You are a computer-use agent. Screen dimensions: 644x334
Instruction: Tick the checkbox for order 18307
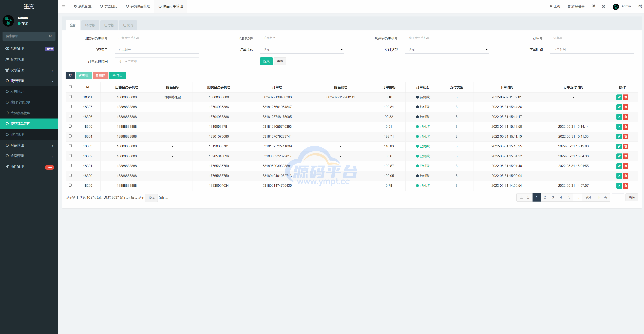(x=70, y=107)
